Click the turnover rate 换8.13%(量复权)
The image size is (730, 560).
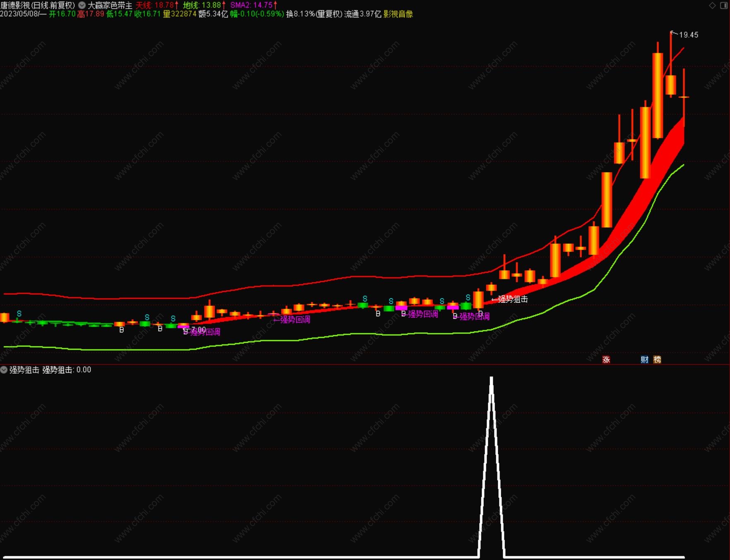(x=314, y=14)
